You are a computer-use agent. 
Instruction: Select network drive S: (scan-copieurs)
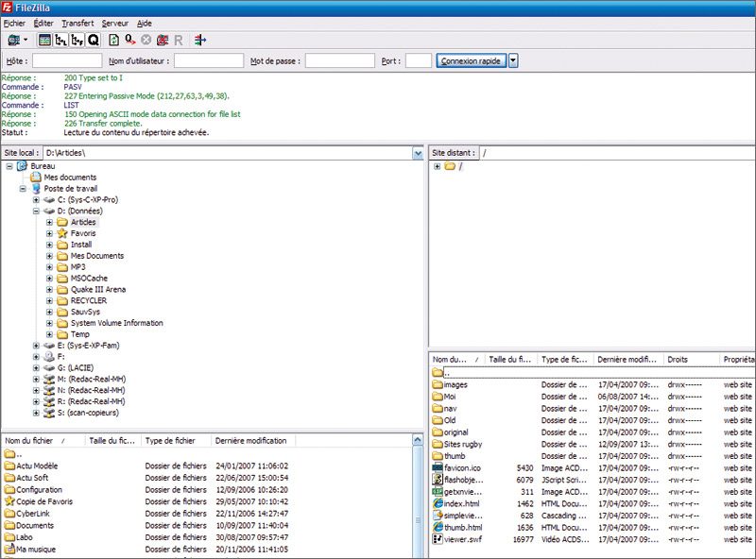[88, 413]
